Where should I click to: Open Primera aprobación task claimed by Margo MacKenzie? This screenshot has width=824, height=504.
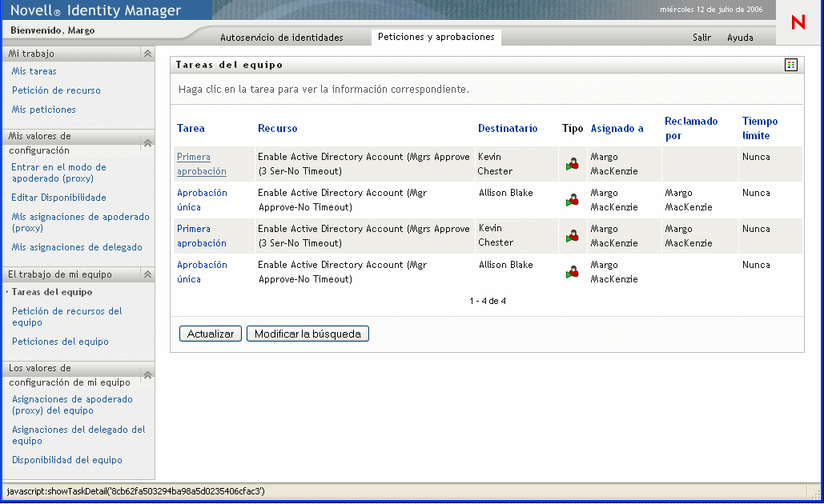(x=201, y=236)
